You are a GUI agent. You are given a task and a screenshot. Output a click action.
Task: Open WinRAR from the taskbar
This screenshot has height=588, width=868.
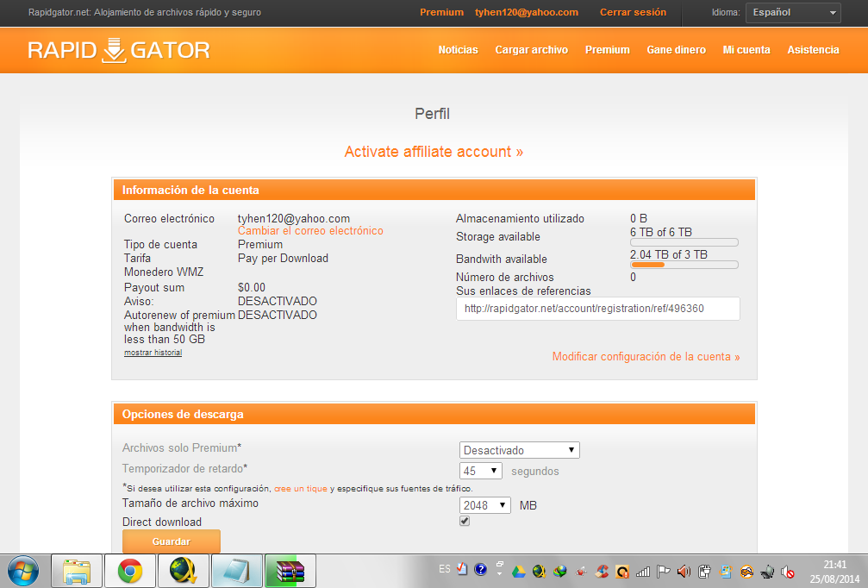coord(290,571)
